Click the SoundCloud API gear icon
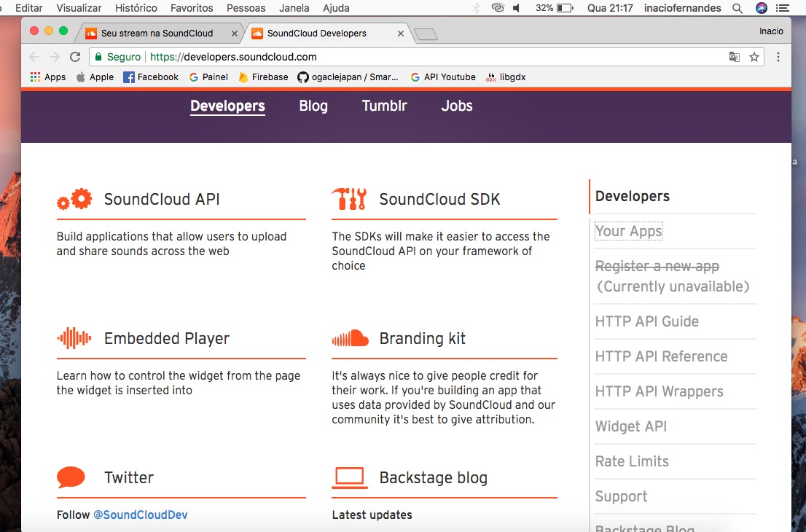 (x=74, y=199)
